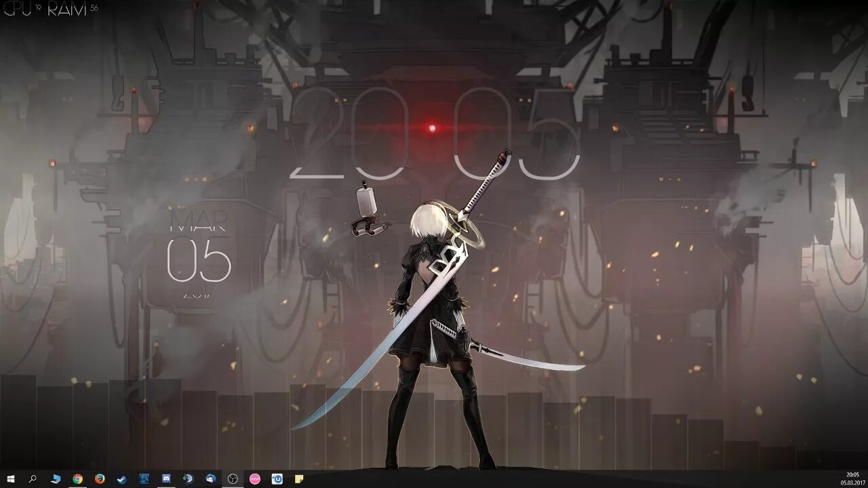Open Discord from the taskbar
868x488 pixels.
(x=166, y=479)
